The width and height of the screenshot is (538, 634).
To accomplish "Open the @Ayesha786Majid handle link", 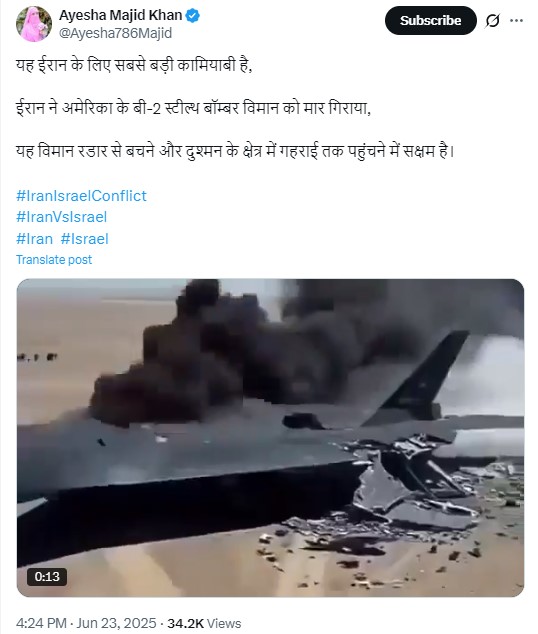I will click(x=116, y=33).
